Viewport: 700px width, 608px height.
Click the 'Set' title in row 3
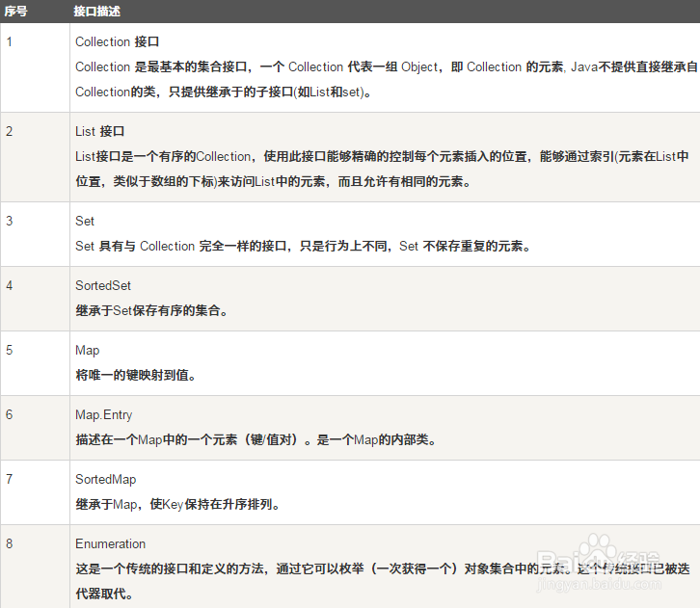(x=85, y=222)
